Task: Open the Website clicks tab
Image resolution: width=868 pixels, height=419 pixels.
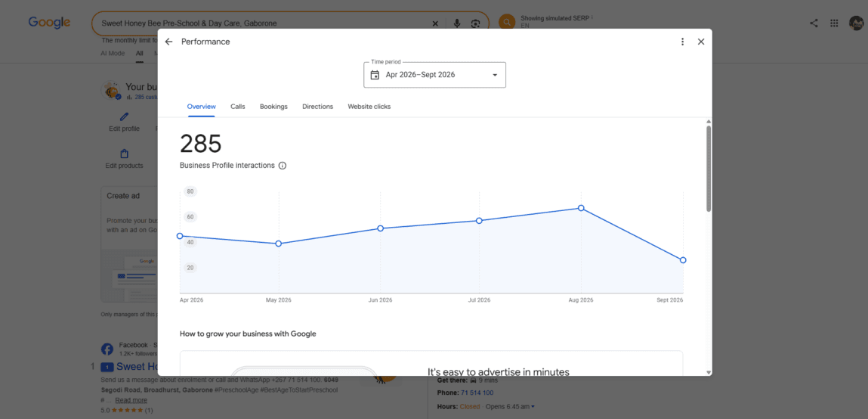Action: tap(369, 107)
